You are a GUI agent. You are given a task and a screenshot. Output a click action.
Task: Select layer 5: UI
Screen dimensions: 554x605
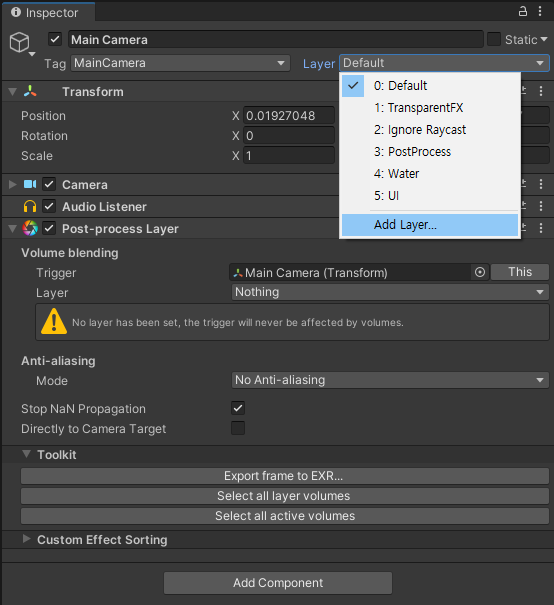click(430, 196)
